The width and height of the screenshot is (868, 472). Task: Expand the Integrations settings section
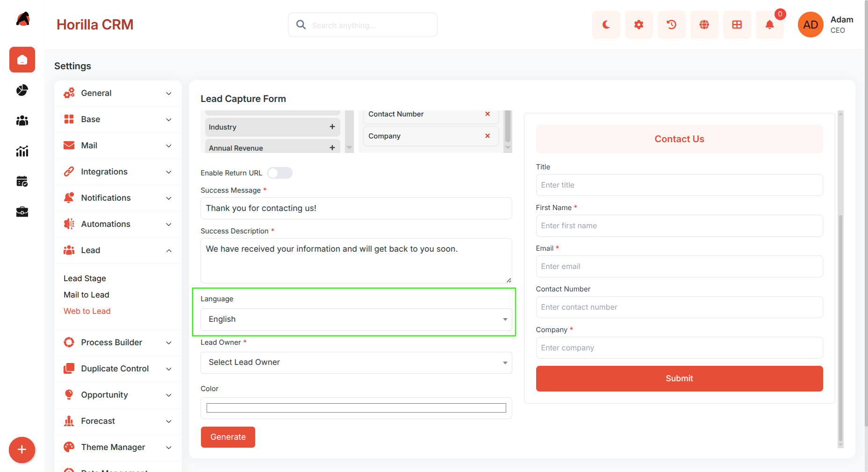(118, 172)
